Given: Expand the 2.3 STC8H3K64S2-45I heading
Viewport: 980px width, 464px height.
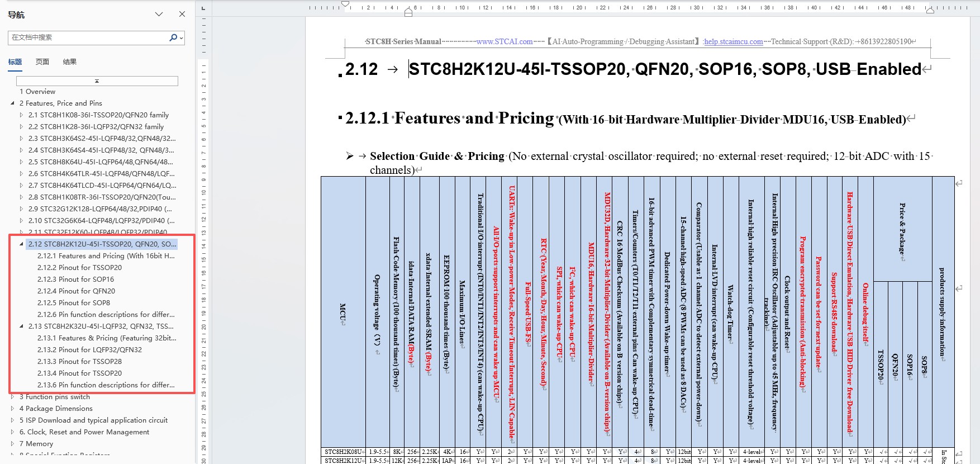Looking at the screenshot, I should (x=21, y=139).
